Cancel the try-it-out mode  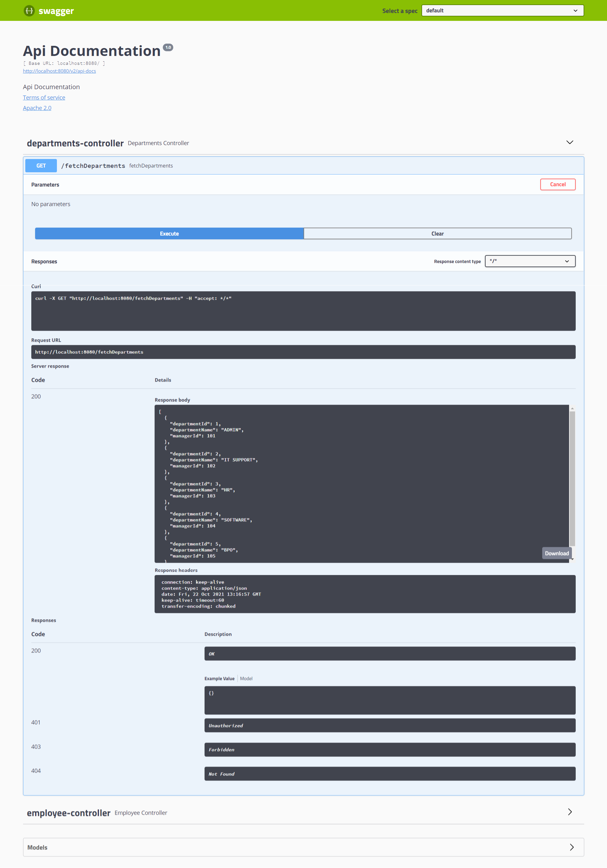557,185
